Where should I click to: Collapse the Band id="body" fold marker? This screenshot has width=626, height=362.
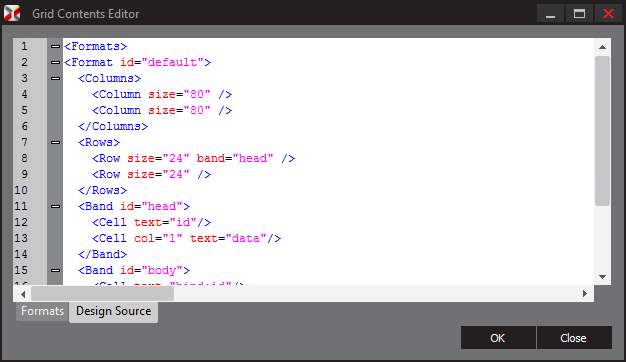tap(55, 270)
